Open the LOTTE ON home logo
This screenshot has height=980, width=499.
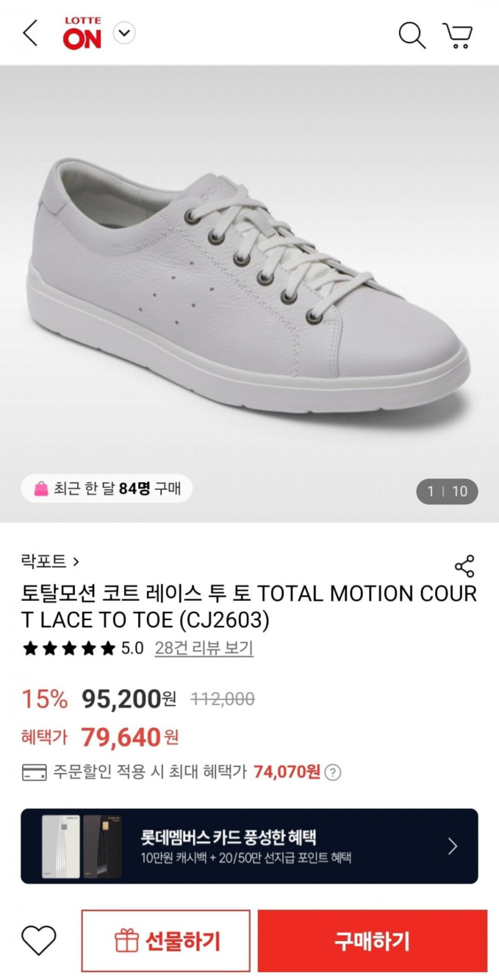(82, 33)
